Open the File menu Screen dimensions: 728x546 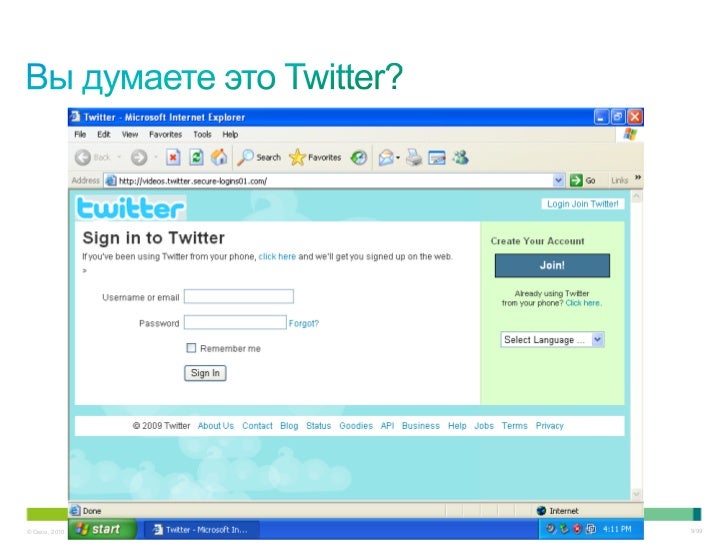click(x=80, y=134)
